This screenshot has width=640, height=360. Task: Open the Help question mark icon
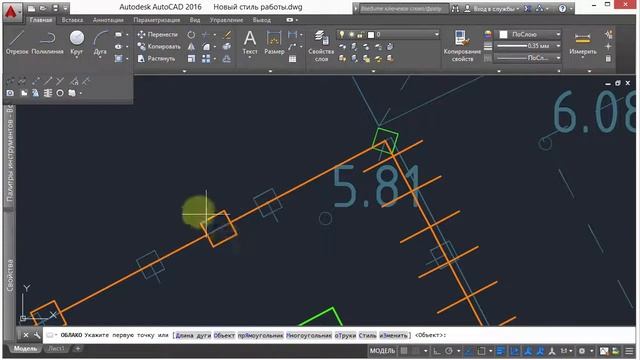562,8
